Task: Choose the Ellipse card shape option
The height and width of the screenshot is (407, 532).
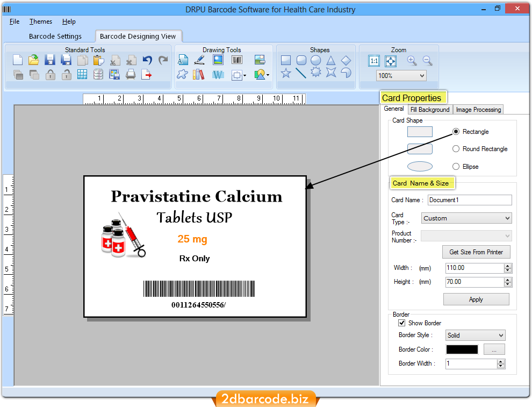Action: tap(456, 166)
